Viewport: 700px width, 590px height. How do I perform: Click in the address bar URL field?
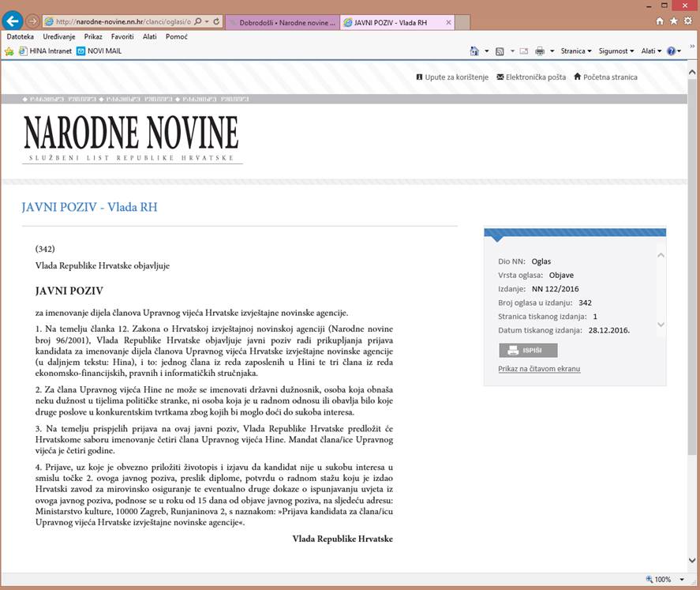click(x=118, y=22)
